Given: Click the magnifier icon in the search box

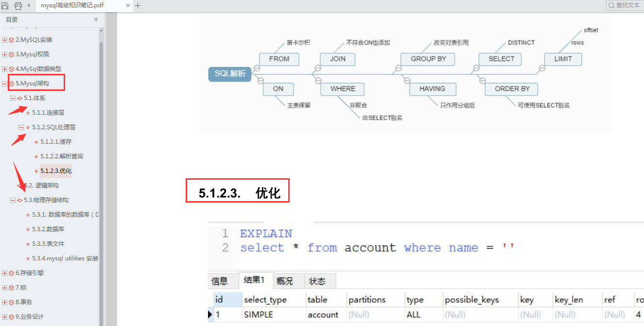Looking at the screenshot, I should pos(611,5).
